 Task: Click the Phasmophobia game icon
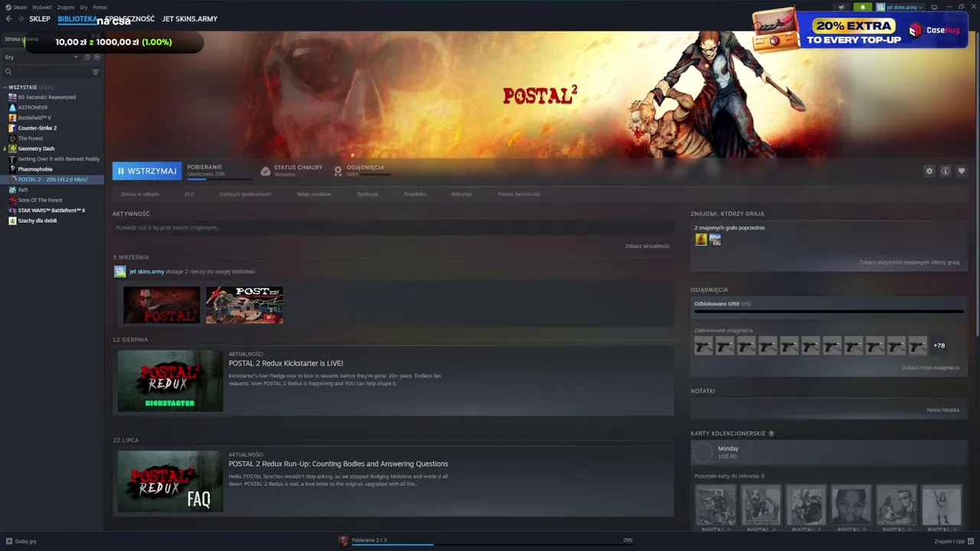[x=12, y=169]
